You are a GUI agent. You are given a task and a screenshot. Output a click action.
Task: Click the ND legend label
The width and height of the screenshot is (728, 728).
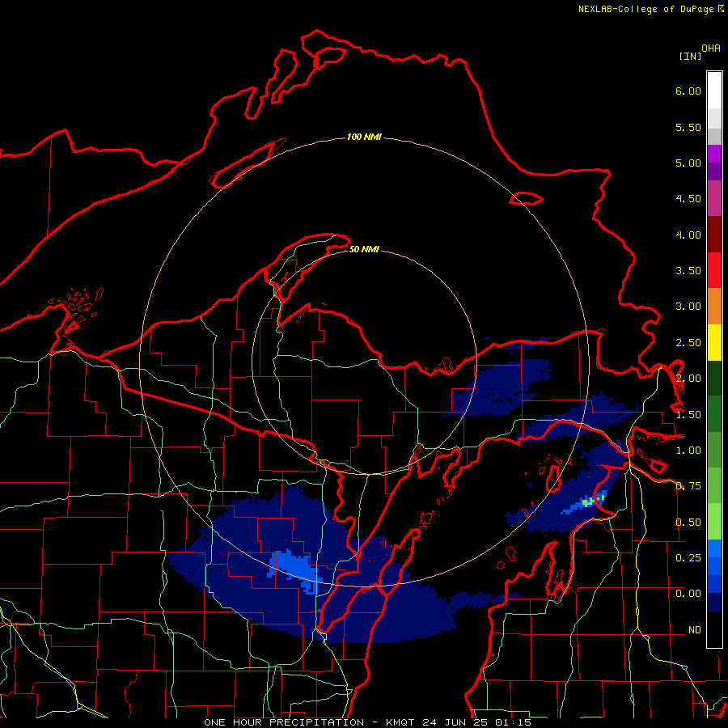click(x=695, y=630)
